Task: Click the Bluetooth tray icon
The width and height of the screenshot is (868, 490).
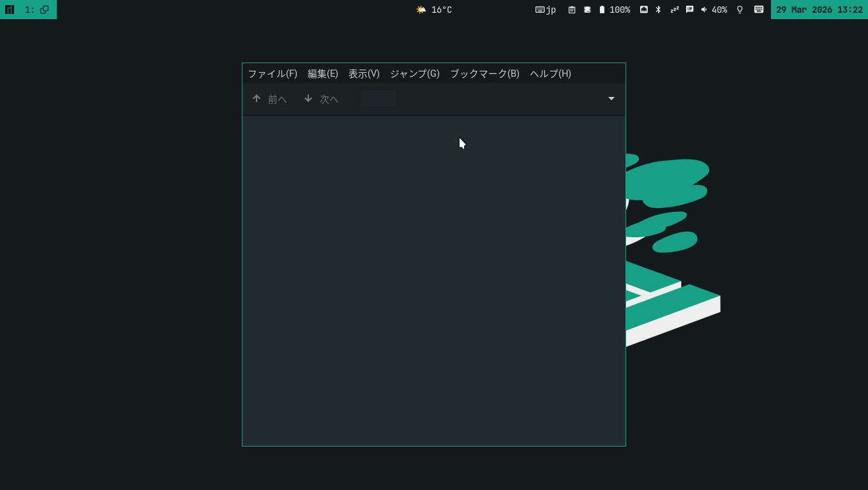Action: (x=658, y=10)
